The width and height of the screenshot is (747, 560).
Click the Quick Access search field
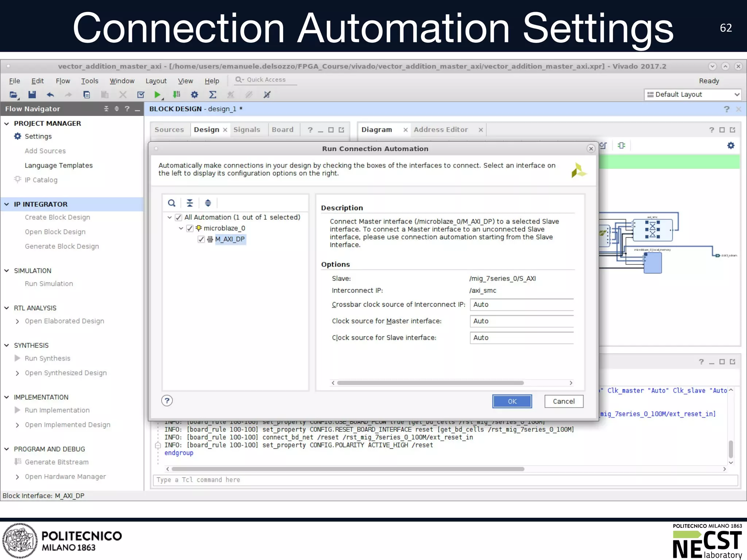coord(266,80)
